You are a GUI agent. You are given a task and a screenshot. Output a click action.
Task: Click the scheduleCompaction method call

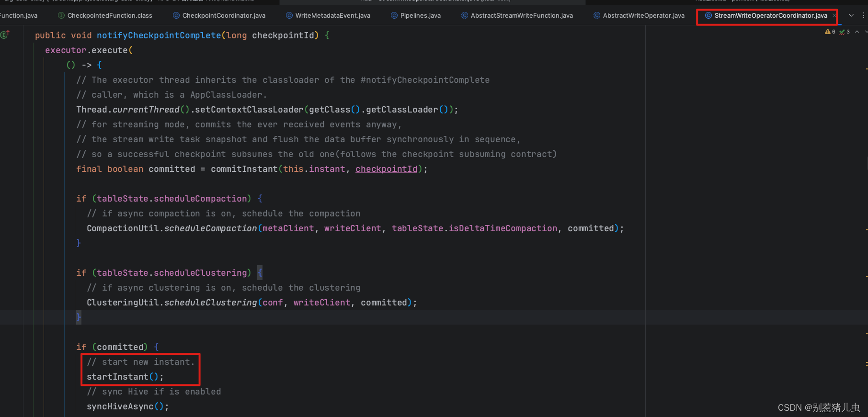[x=211, y=228]
